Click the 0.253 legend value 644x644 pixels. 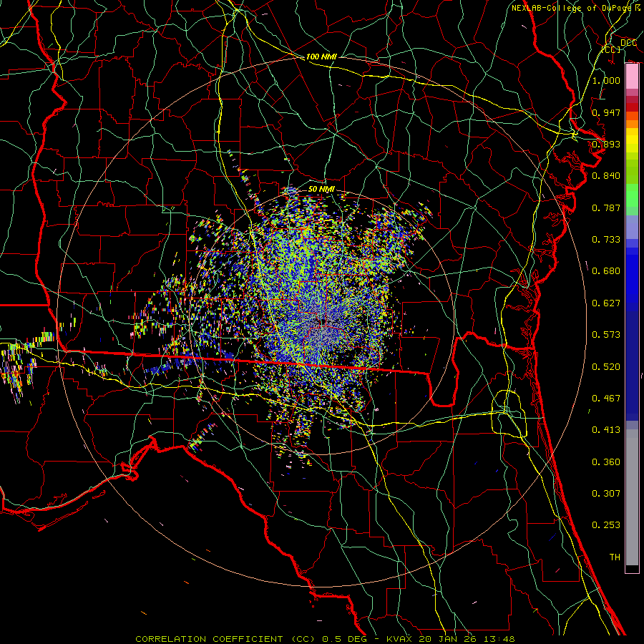coord(606,525)
